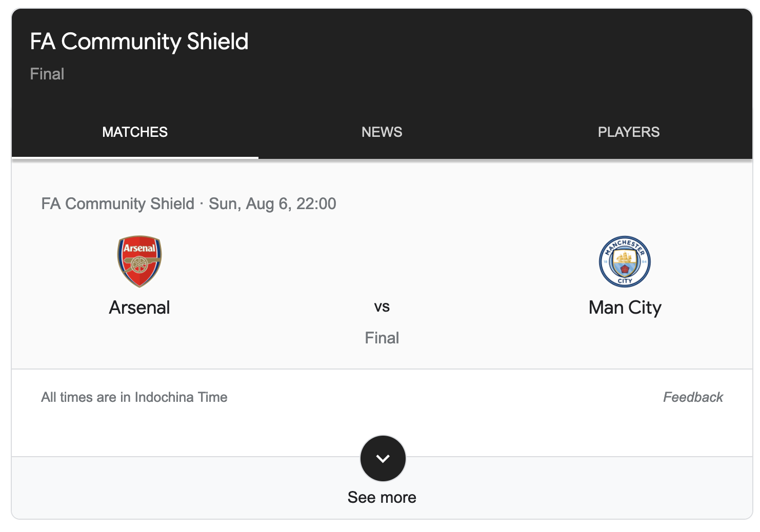Select the Arsenal team name
The width and height of the screenshot is (760, 532).
[139, 308]
